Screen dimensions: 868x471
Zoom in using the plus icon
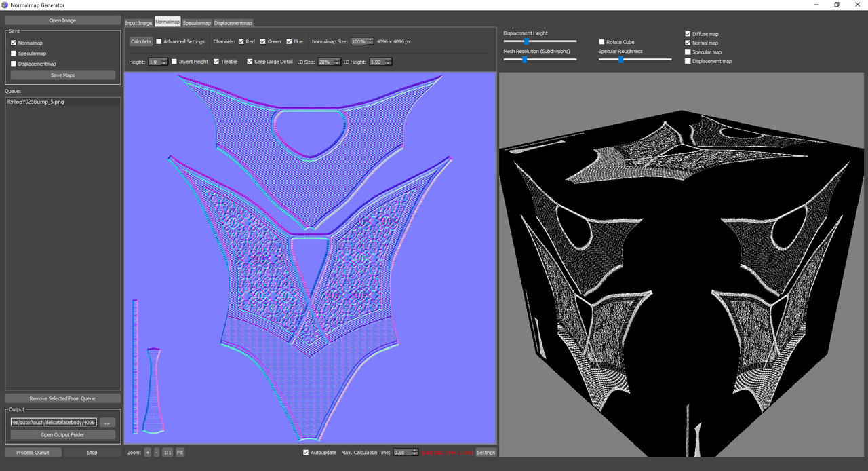[147, 452]
